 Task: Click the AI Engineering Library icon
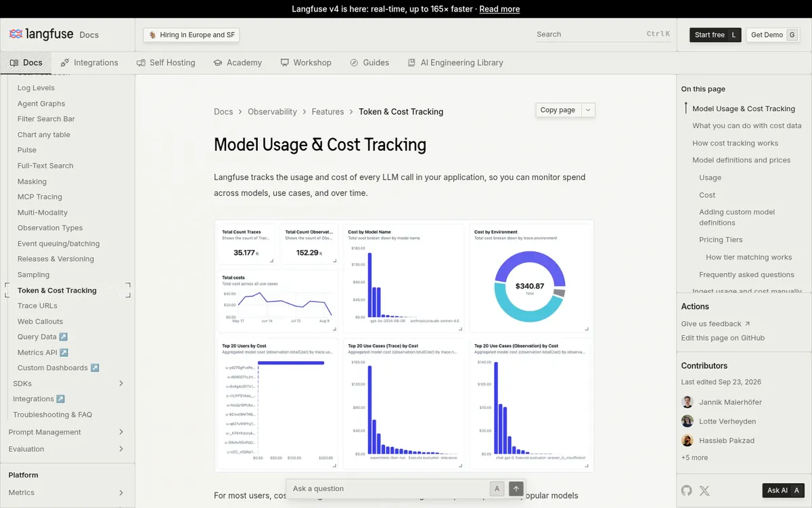(411, 62)
